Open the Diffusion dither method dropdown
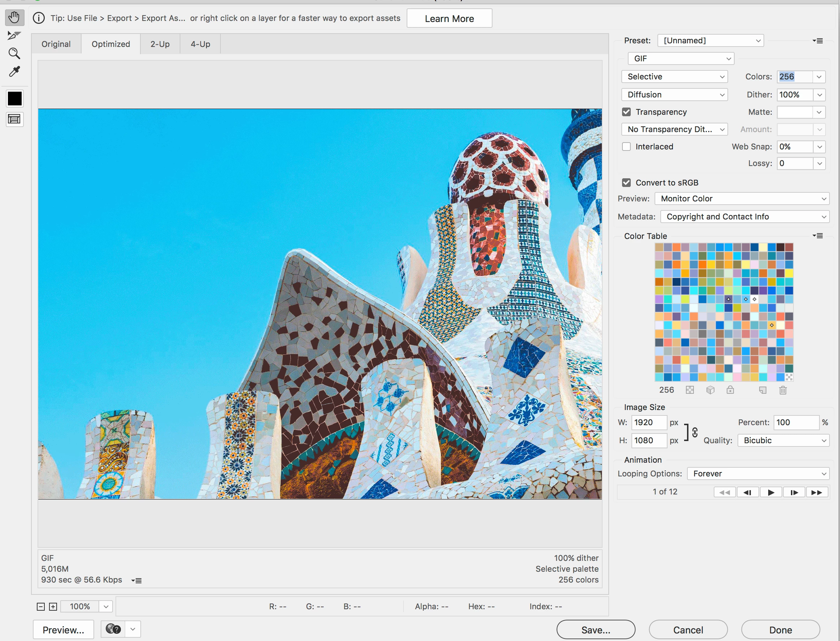The height and width of the screenshot is (641, 840). [x=674, y=95]
